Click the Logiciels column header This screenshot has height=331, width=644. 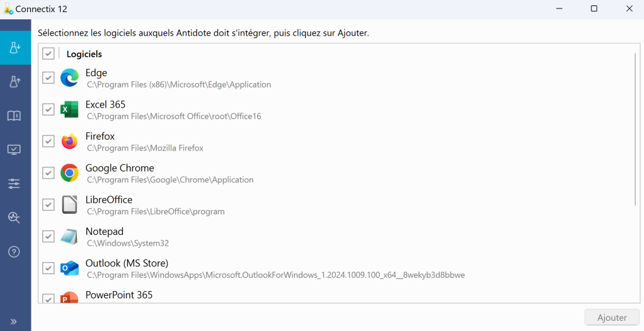click(x=84, y=54)
